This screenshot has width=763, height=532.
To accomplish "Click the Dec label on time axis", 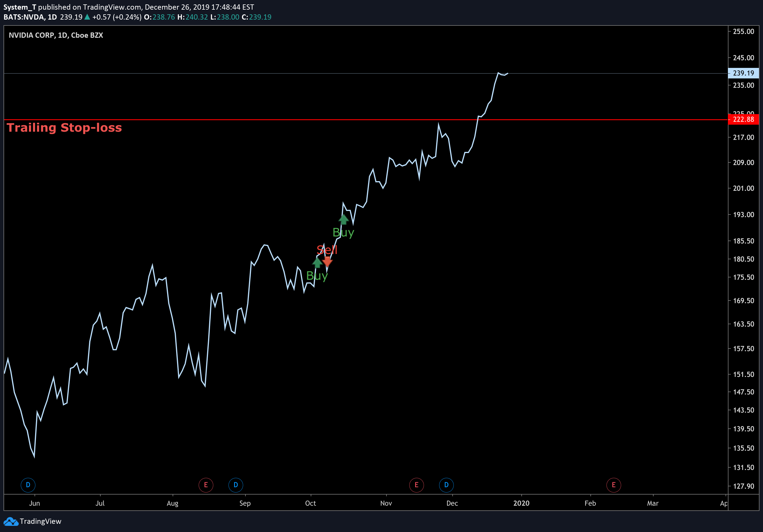I will coord(452,503).
